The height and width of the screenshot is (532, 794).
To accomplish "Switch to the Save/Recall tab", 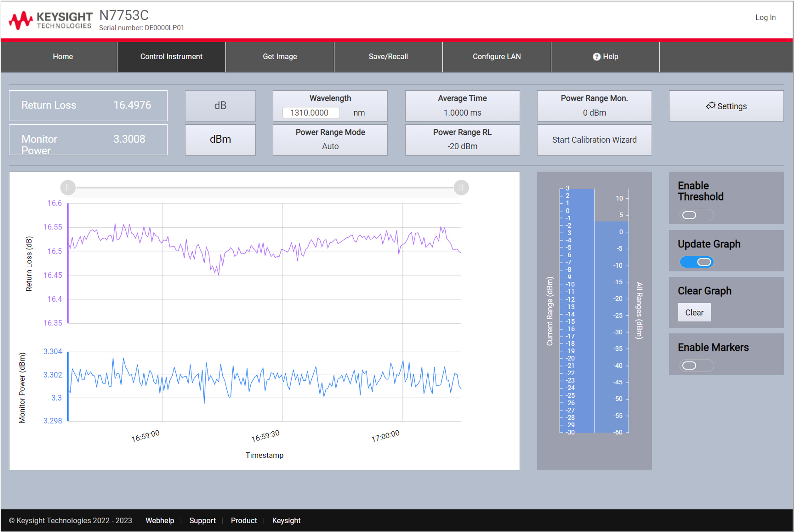I will tap(388, 57).
